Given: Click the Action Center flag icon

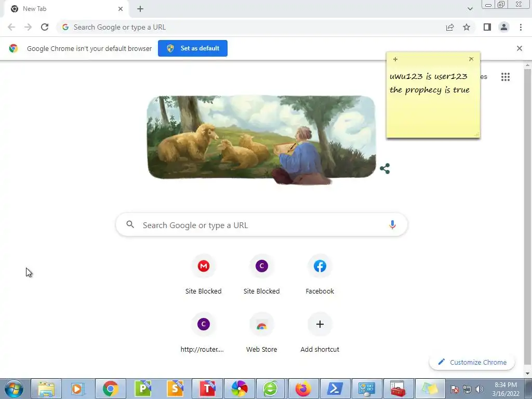Looking at the screenshot, I should [x=455, y=389].
